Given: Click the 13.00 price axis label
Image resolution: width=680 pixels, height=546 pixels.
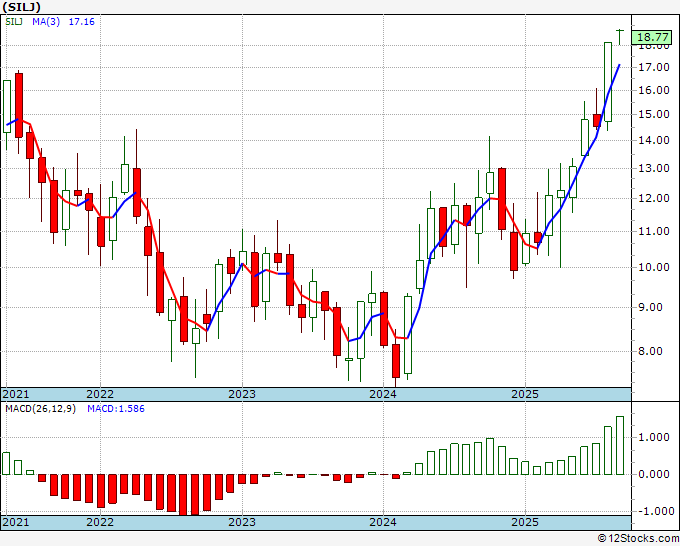Looking at the screenshot, I should 654,168.
